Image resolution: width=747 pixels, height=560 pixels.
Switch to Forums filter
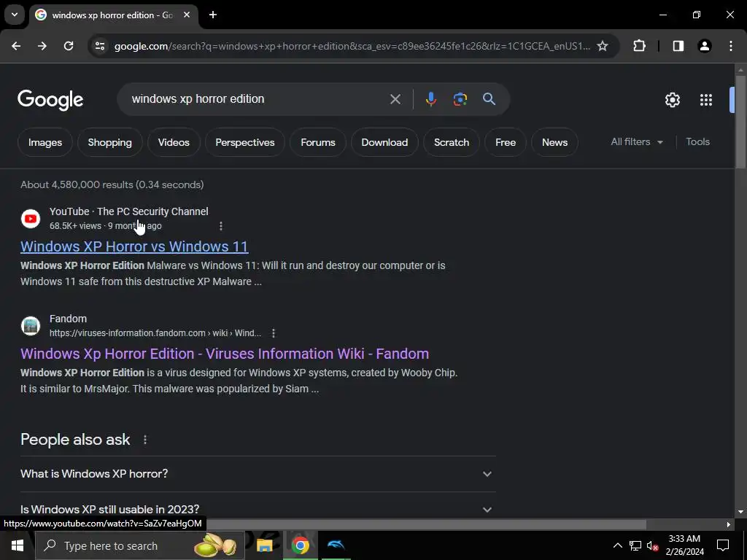point(318,142)
